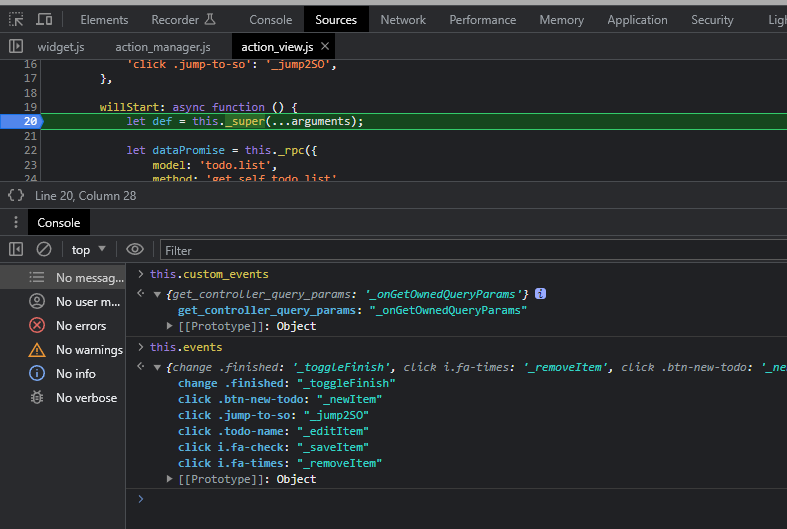
Task: Open the Memory tab
Action: coord(562,20)
